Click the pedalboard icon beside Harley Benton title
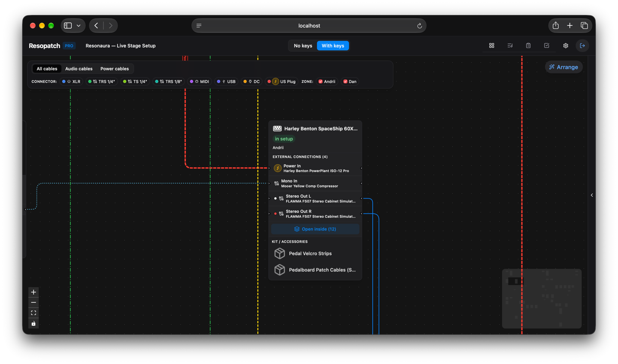Viewport: 618px width, 364px height. pyautogui.click(x=277, y=129)
